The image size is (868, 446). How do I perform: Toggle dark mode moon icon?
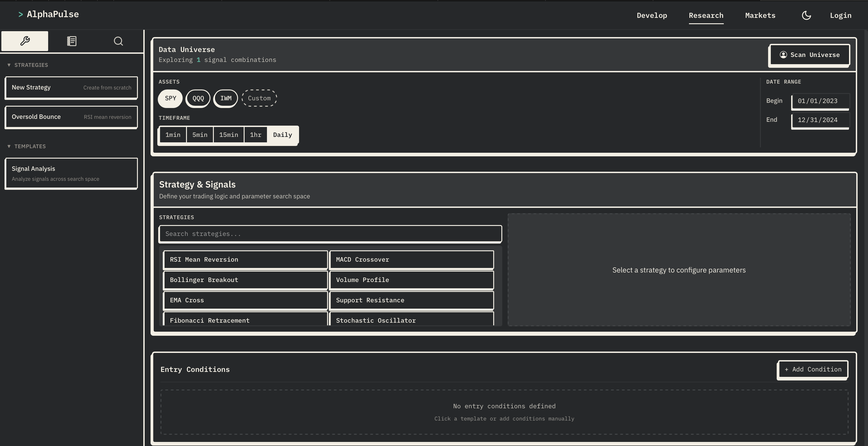[806, 16]
